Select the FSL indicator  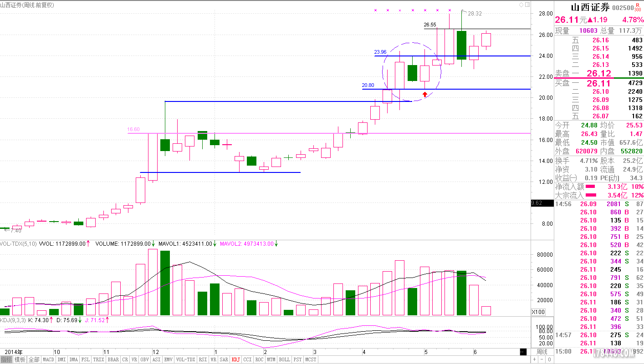[x=86, y=359]
